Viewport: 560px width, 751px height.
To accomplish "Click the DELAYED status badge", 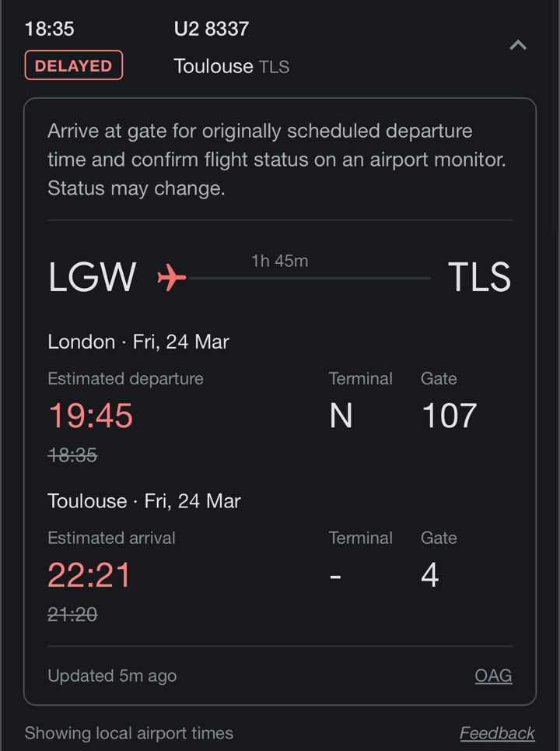I will tap(74, 65).
